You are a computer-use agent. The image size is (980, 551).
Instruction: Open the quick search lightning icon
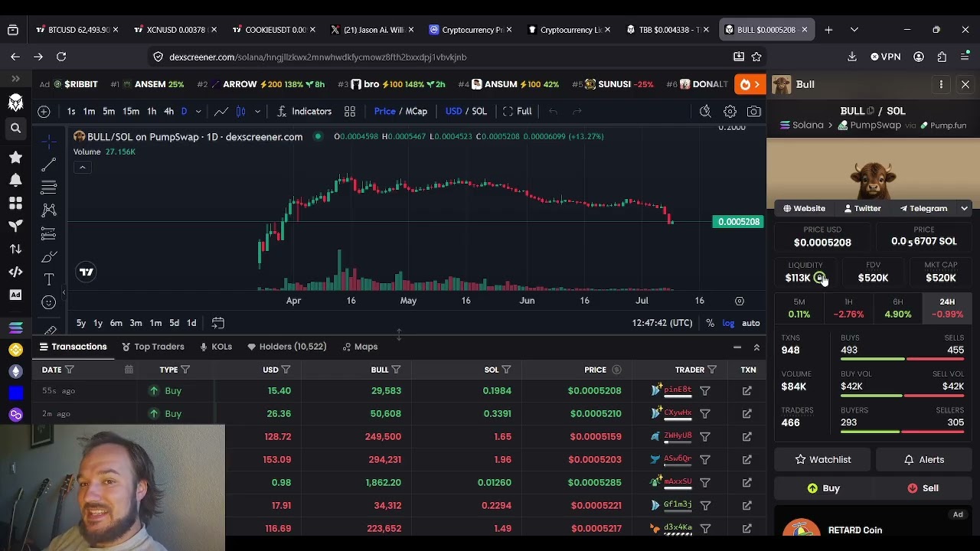705,111
